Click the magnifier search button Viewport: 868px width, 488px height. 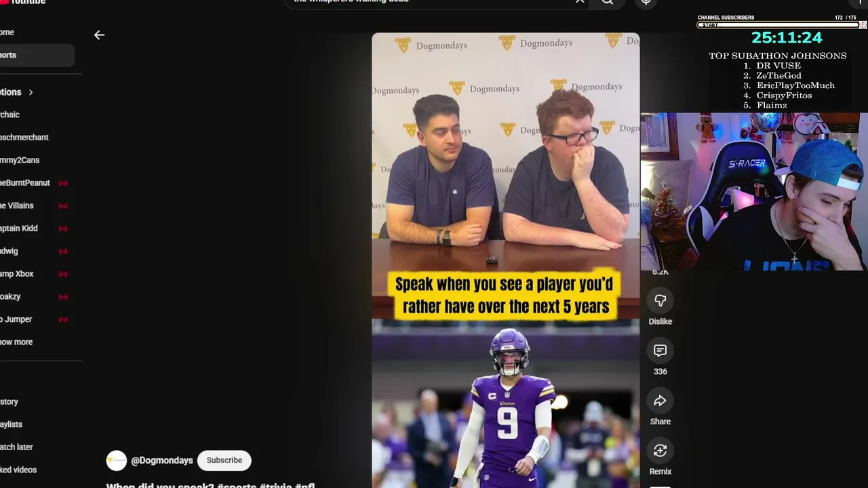coord(608,2)
